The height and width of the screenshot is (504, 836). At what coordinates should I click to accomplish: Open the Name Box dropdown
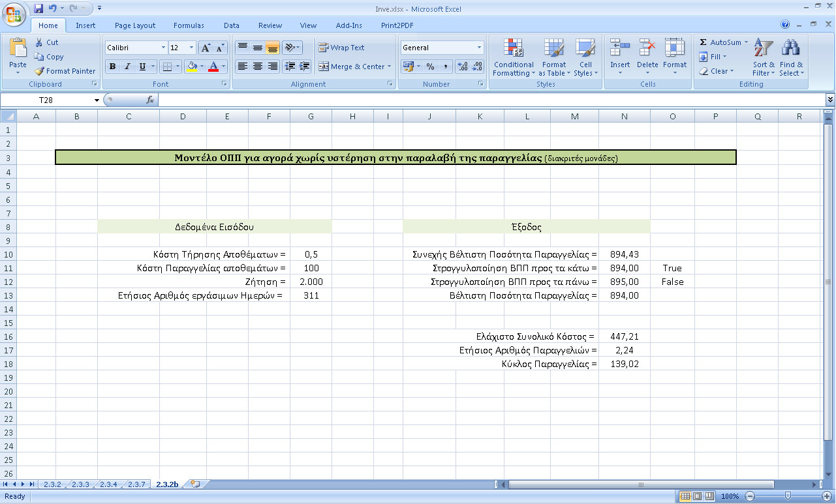click(x=97, y=100)
